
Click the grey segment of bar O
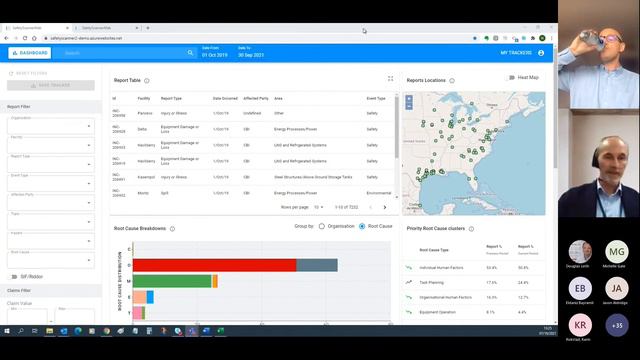pos(317,265)
